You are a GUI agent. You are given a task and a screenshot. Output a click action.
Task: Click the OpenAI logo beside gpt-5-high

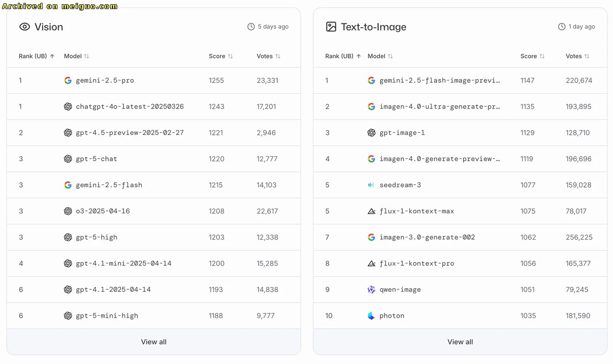click(x=68, y=237)
